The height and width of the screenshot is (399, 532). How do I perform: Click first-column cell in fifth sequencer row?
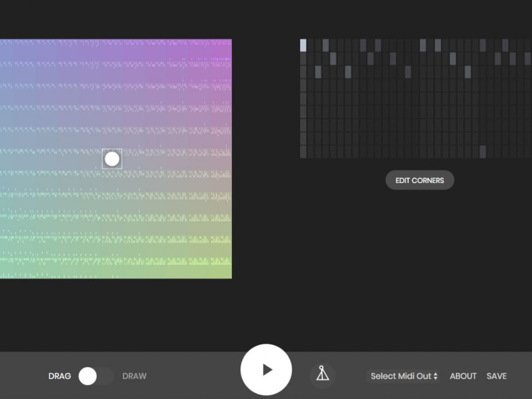[x=303, y=98]
